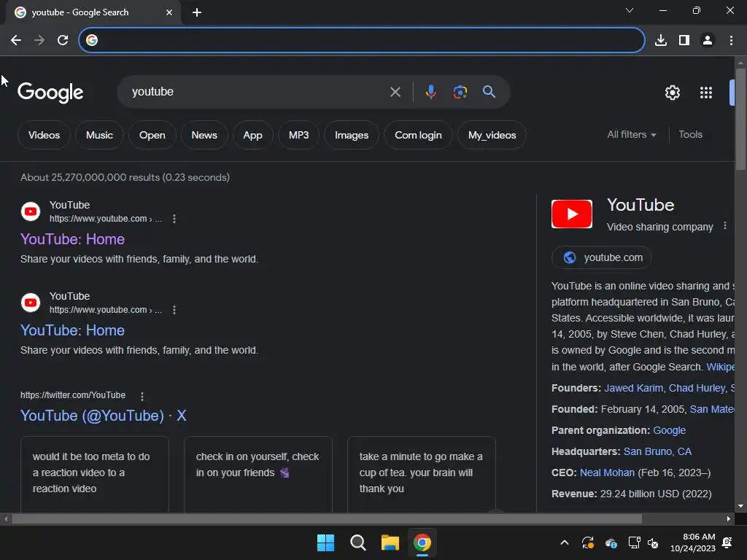Select the My_videos filter chip

point(492,135)
